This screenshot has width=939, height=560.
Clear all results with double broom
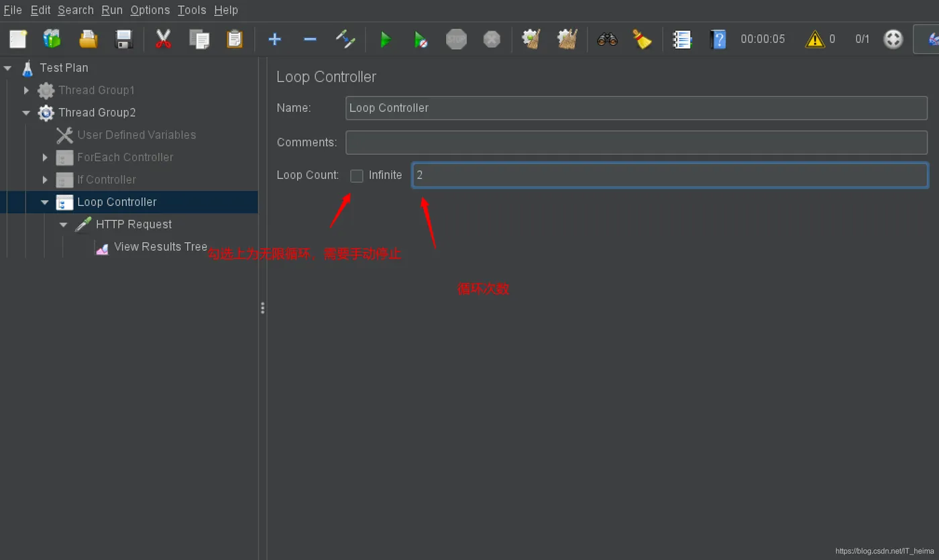pyautogui.click(x=567, y=39)
